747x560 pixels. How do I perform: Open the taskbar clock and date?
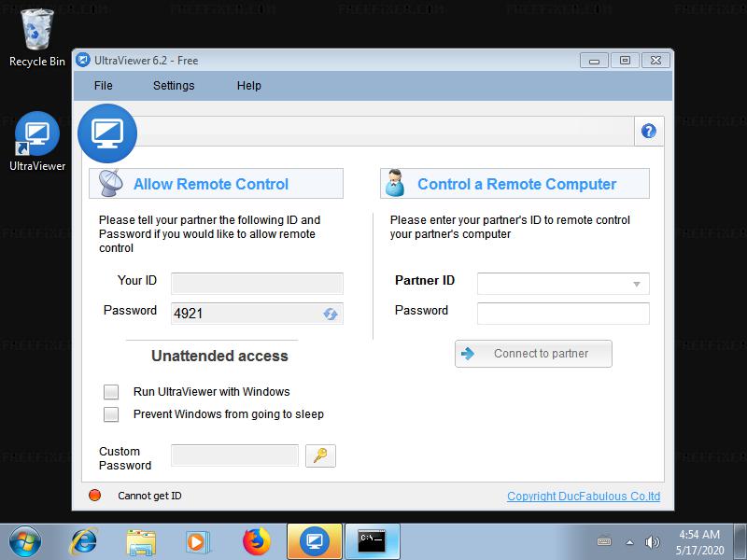(x=699, y=542)
